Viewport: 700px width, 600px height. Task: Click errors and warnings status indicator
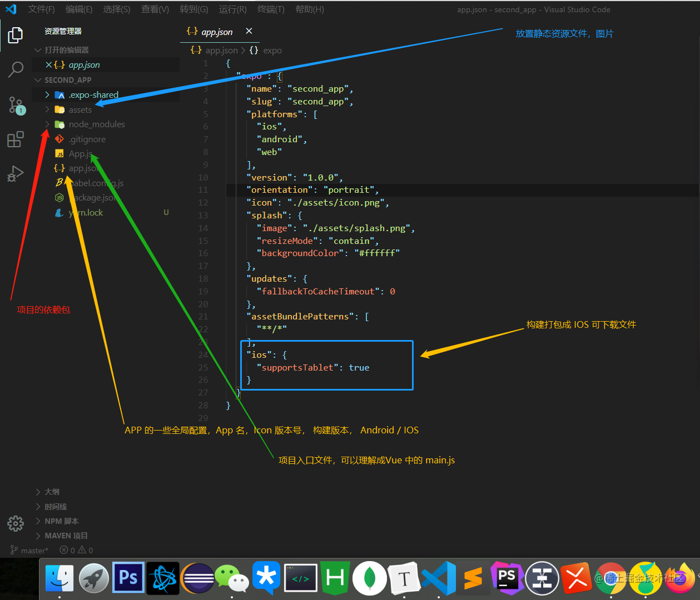pos(76,551)
